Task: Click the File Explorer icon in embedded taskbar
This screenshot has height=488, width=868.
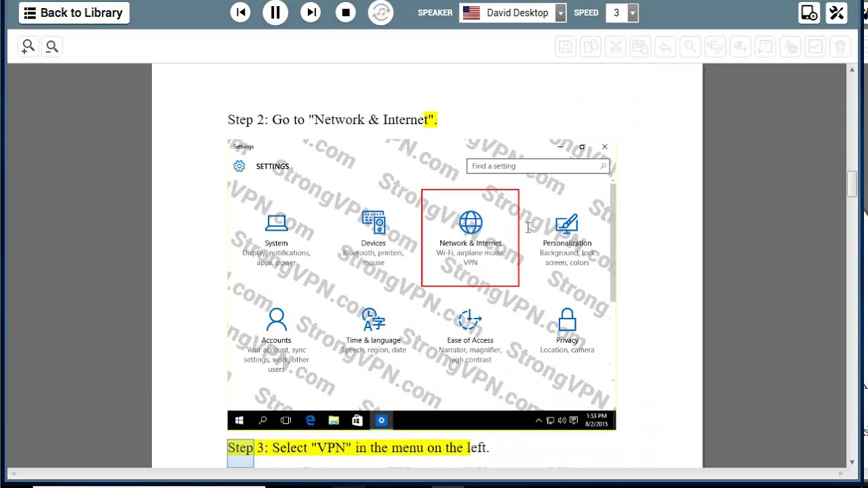Action: tap(334, 421)
